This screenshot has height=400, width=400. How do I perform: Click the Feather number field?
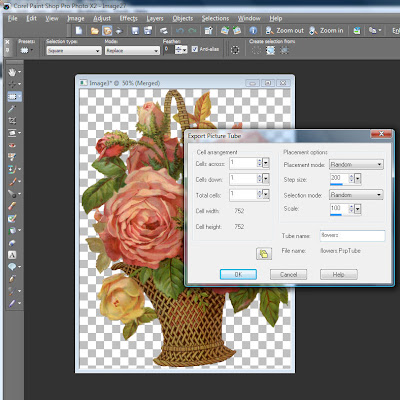click(169, 50)
